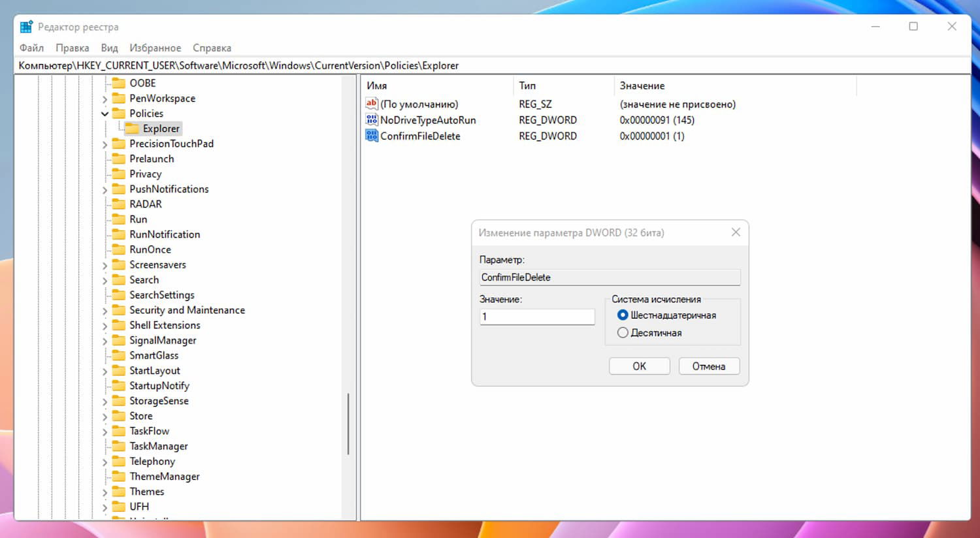
Task: Expand the SignalManager key
Action: (x=105, y=341)
